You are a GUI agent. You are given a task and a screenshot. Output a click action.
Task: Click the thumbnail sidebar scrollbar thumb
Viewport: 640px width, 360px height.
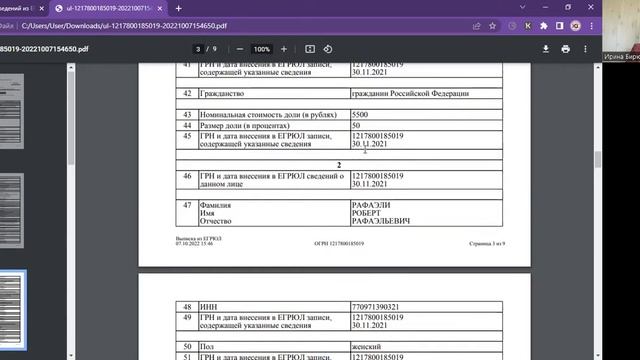pos(71,118)
